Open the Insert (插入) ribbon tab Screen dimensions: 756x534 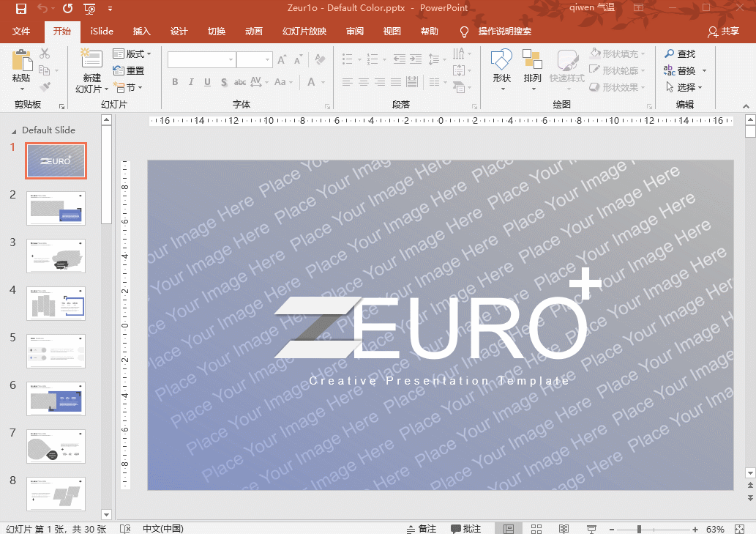point(141,31)
